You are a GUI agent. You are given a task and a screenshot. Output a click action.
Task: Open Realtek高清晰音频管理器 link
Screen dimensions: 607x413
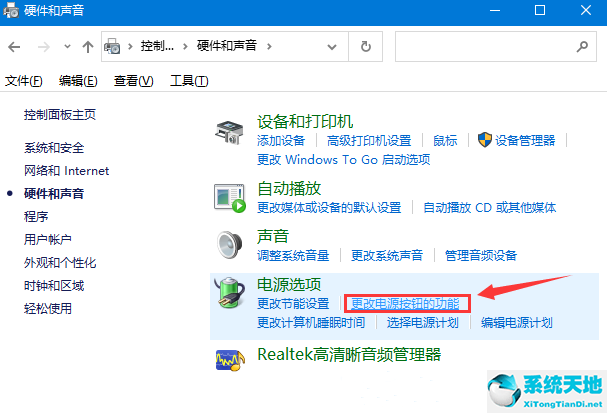[349, 355]
